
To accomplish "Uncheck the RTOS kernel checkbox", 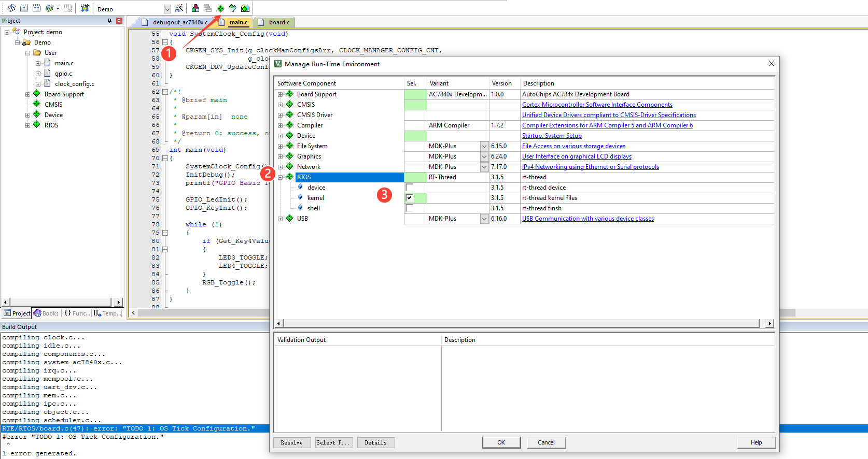I will 409,198.
